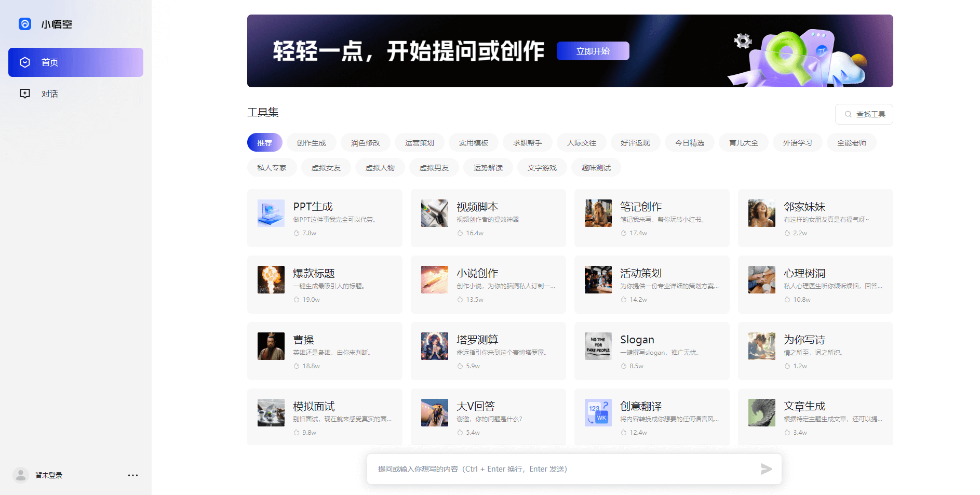Open the 文章生成 tool card
The image size is (980, 495).
pyautogui.click(x=815, y=417)
